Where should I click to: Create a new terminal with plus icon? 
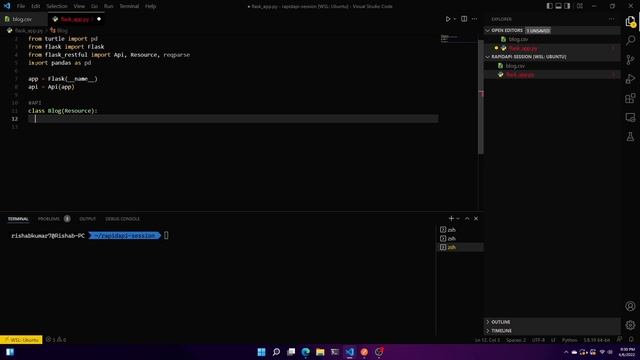click(451, 218)
